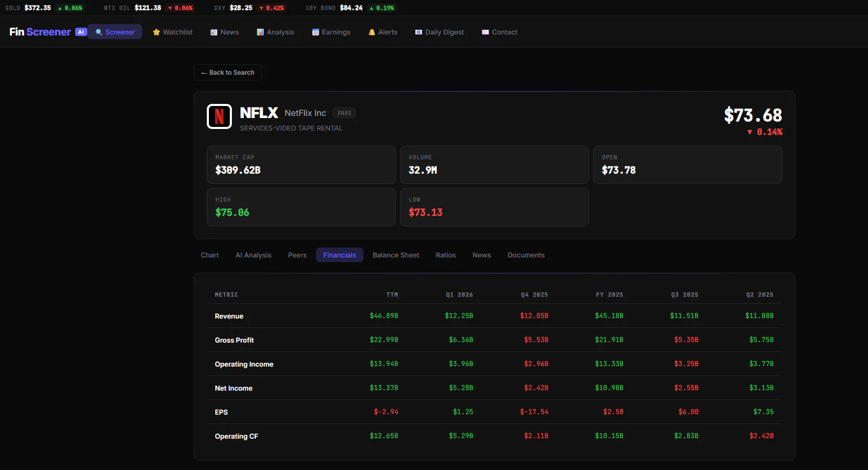Switch to the Balance Sheet tab
The image size is (868, 470).
(396, 255)
